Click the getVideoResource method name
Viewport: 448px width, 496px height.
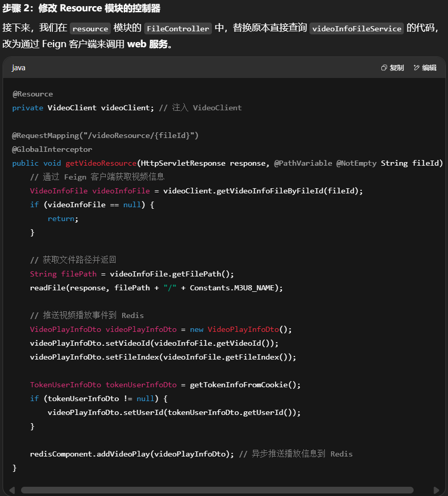101,163
